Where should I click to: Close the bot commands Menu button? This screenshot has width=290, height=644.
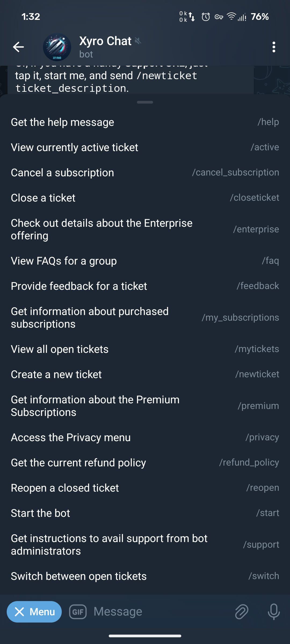(34, 612)
